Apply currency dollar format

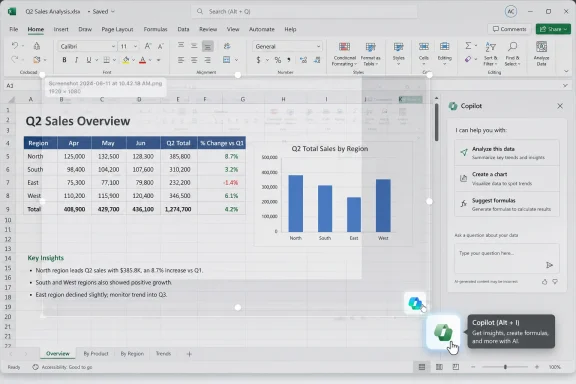pos(258,60)
